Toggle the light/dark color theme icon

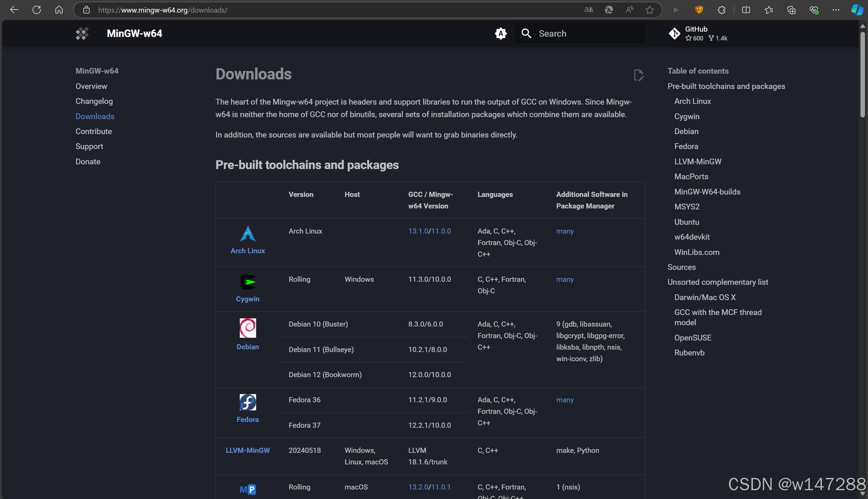(x=501, y=34)
